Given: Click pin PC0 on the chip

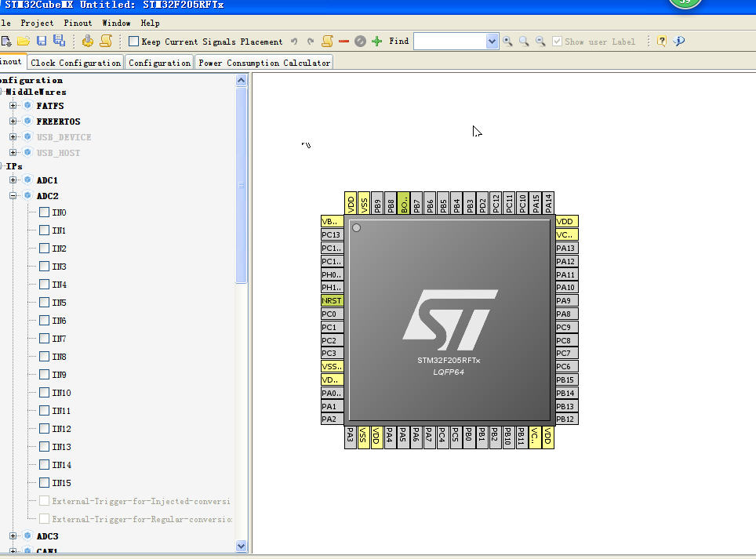Looking at the screenshot, I should (333, 314).
